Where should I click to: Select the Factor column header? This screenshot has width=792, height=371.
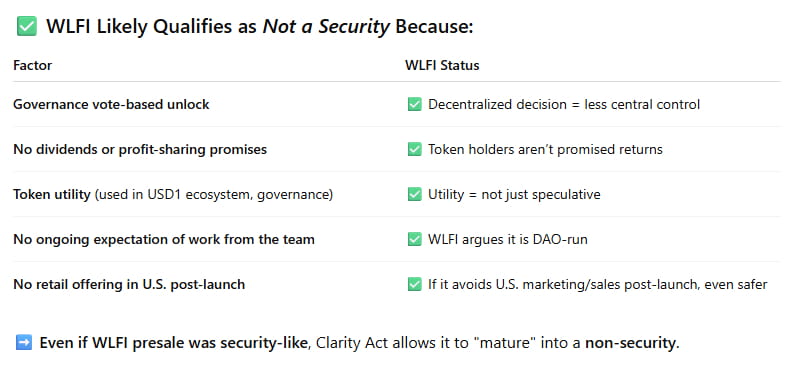[33, 65]
